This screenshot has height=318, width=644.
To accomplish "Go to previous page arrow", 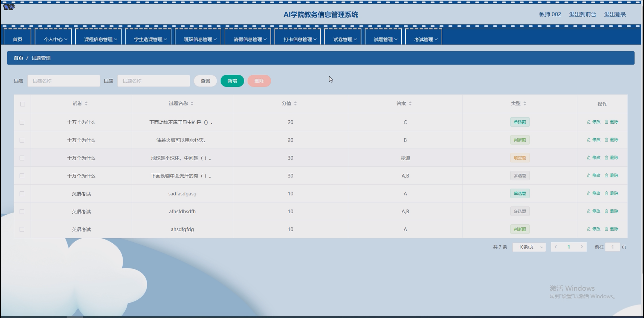I will [x=556, y=247].
